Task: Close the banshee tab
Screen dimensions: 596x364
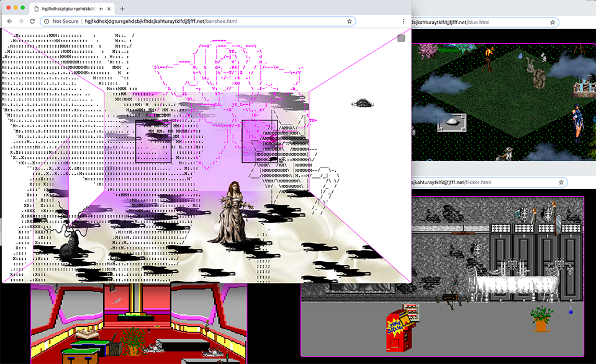Action: (x=110, y=9)
